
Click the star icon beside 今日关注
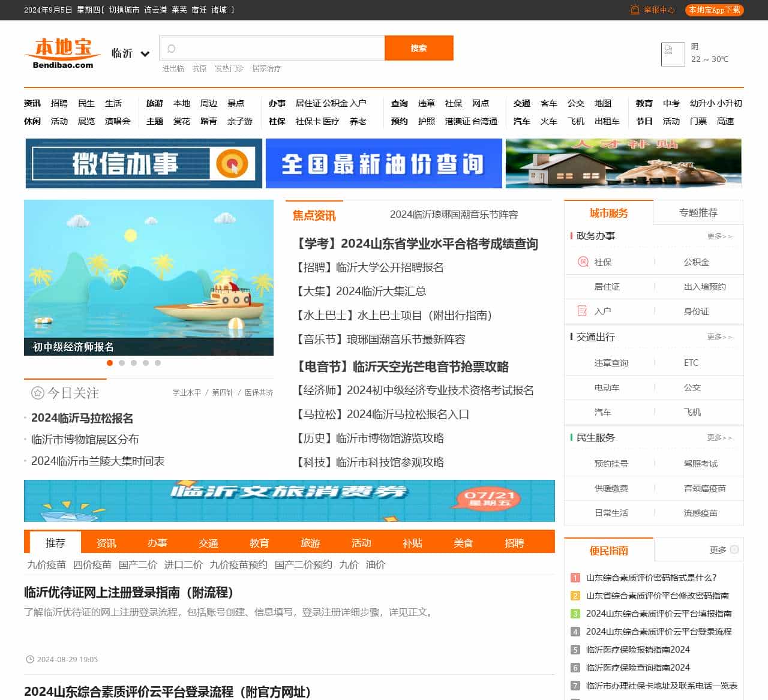tap(38, 393)
